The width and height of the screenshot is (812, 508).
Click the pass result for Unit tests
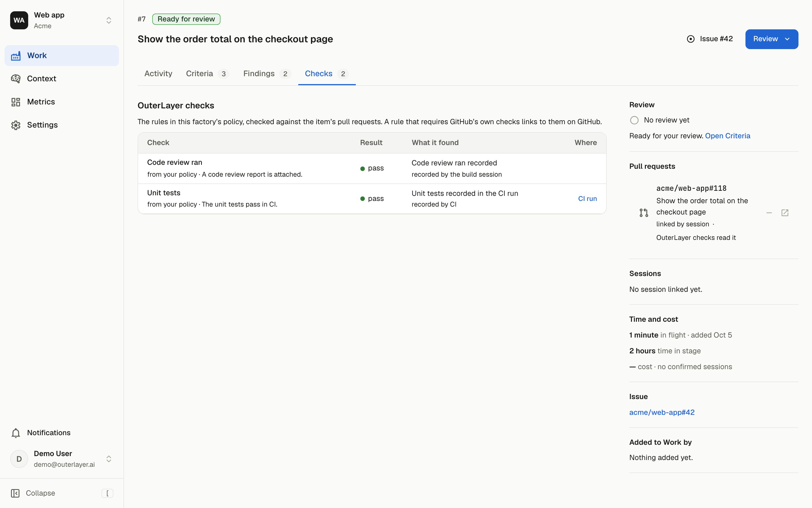pyautogui.click(x=372, y=199)
